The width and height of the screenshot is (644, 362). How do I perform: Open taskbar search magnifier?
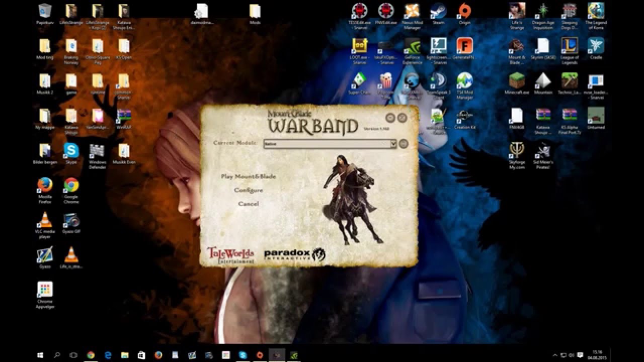point(57,355)
